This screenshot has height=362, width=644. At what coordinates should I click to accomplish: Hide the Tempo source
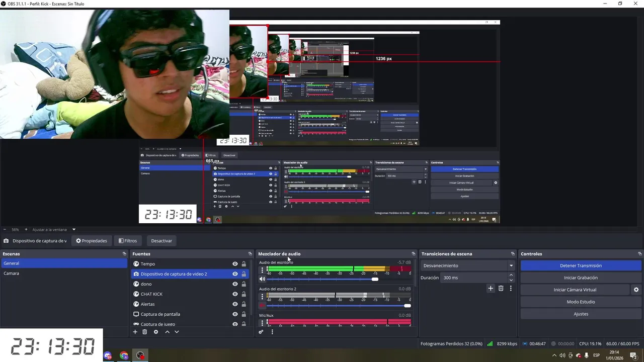[x=235, y=264]
